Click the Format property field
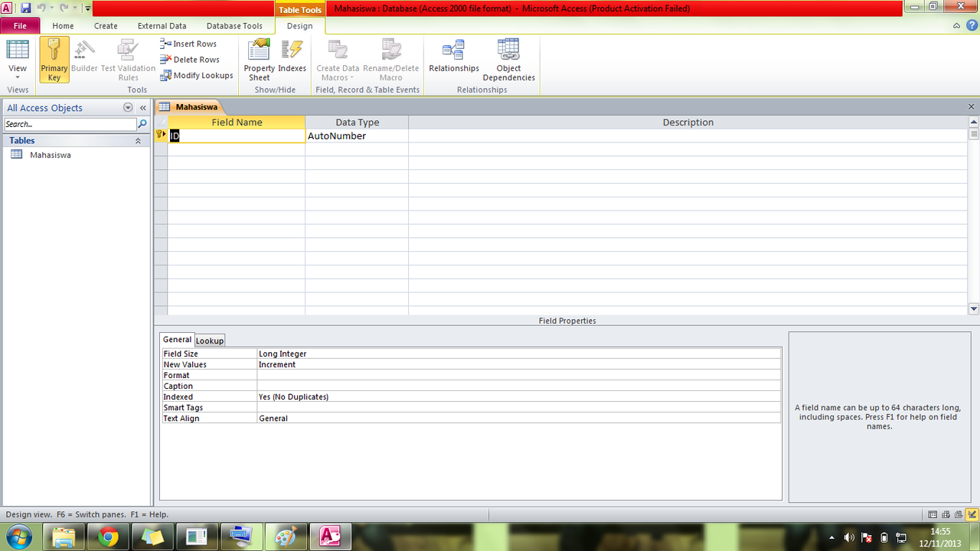The image size is (980, 551). [519, 375]
